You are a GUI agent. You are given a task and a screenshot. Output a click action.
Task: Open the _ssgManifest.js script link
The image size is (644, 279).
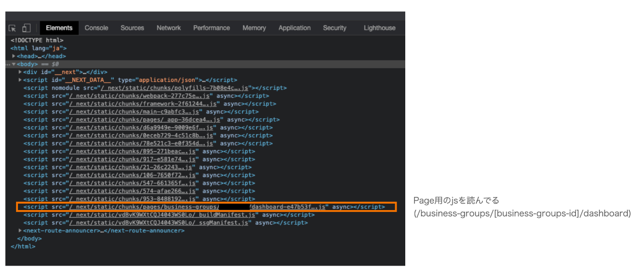coord(159,222)
